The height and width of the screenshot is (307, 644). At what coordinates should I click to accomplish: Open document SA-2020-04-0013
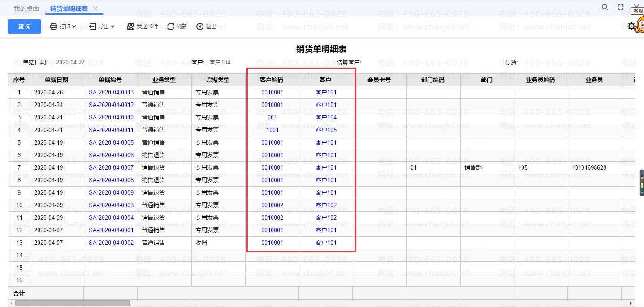click(111, 93)
